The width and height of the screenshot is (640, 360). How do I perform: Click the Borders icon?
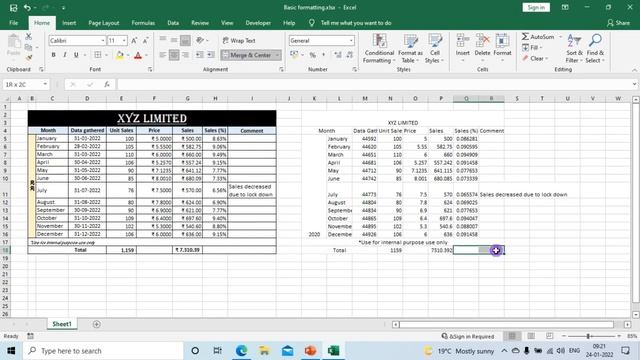[98, 55]
